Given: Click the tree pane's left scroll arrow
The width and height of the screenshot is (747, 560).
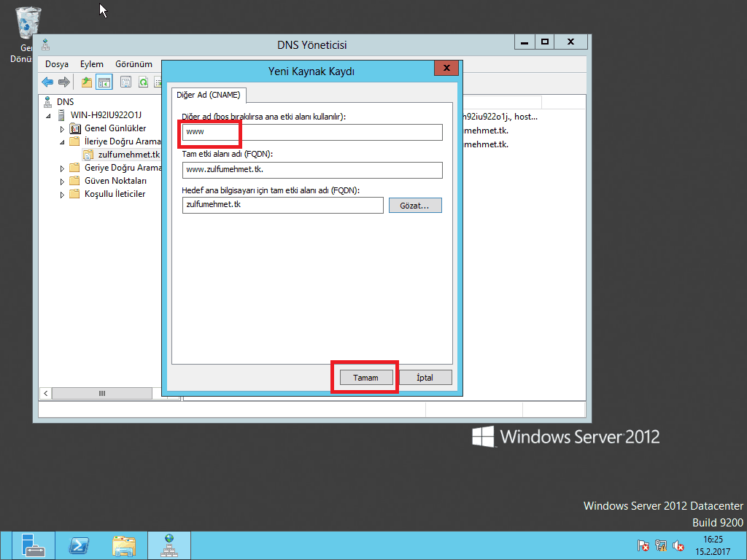Looking at the screenshot, I should pyautogui.click(x=45, y=393).
